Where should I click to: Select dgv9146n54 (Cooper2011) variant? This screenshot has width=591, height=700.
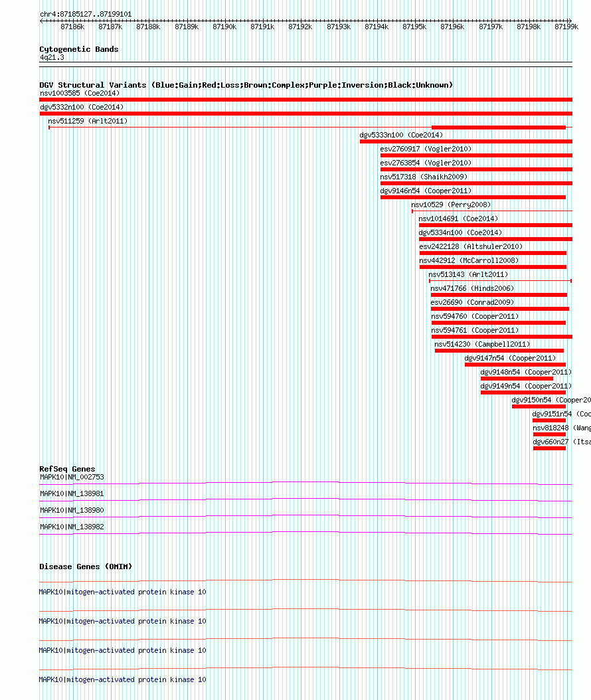(426, 191)
